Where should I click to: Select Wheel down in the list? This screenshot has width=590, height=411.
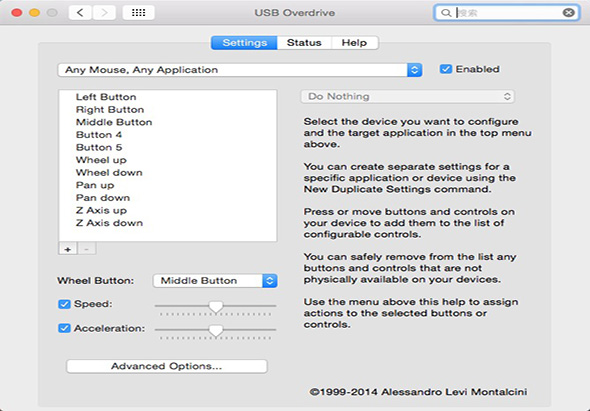(x=167, y=173)
